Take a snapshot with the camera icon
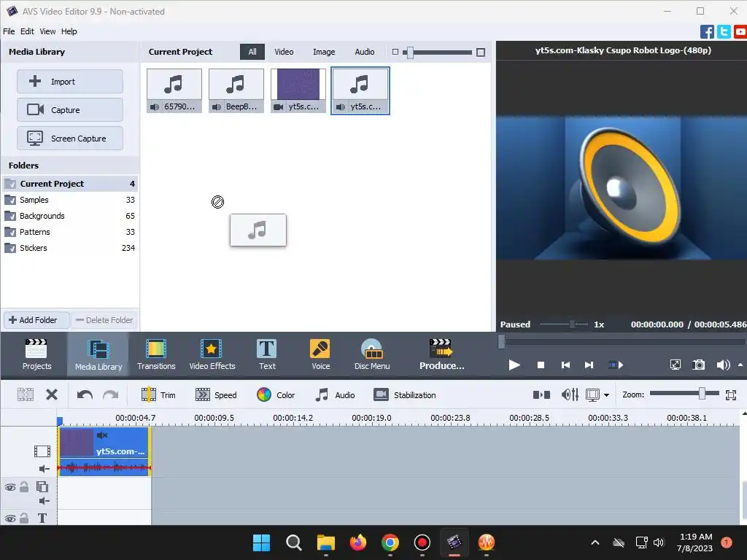Viewport: 747px width, 560px height. click(x=698, y=365)
